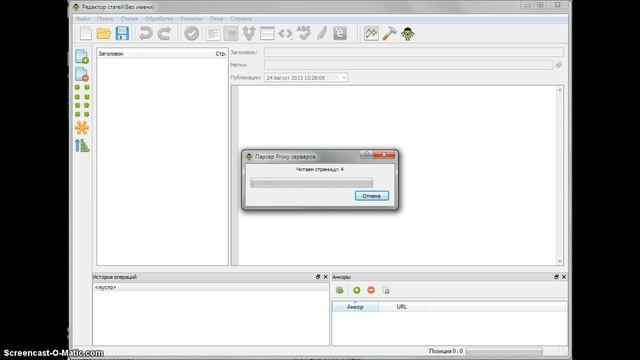Open the Обработка menu
Screen dimensions: 640x360
click(159, 19)
